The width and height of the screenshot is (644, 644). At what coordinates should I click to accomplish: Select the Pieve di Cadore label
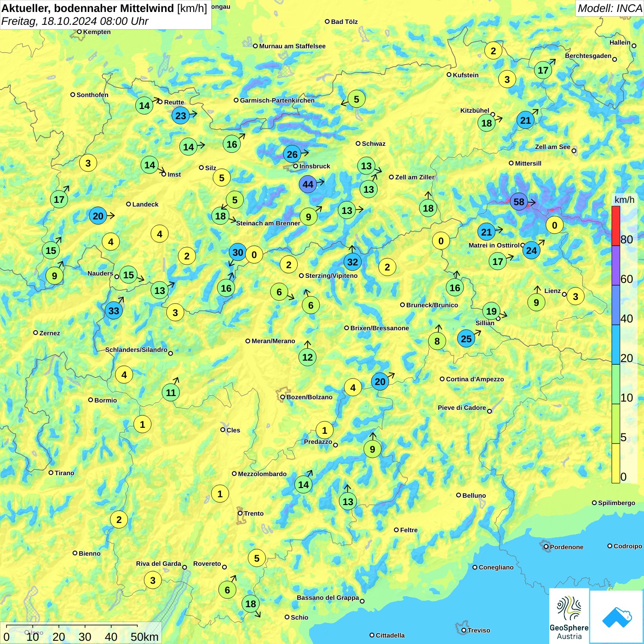pyautogui.click(x=462, y=408)
